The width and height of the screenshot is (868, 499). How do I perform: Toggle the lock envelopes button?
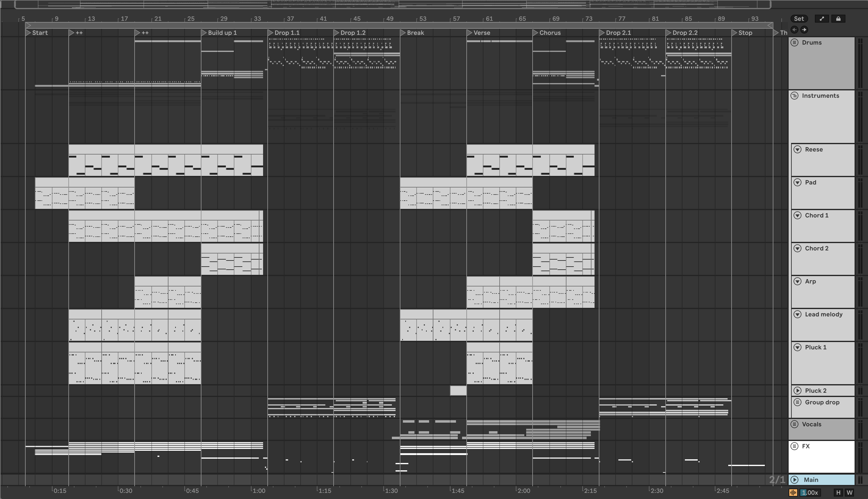click(x=838, y=19)
